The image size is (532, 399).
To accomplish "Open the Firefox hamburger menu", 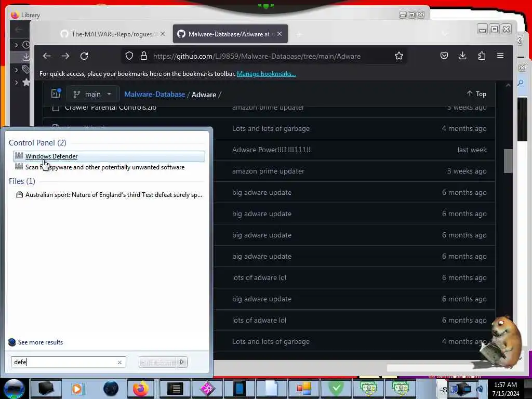I will pyautogui.click(x=500, y=56).
